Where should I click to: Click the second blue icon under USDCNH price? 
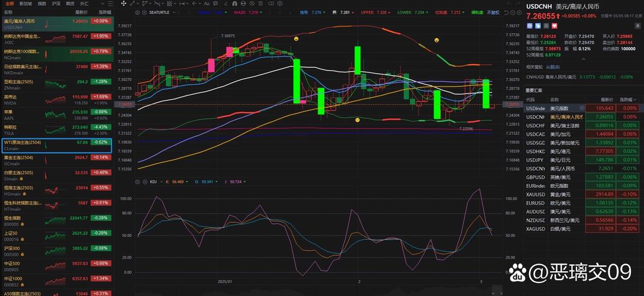click(537, 25)
